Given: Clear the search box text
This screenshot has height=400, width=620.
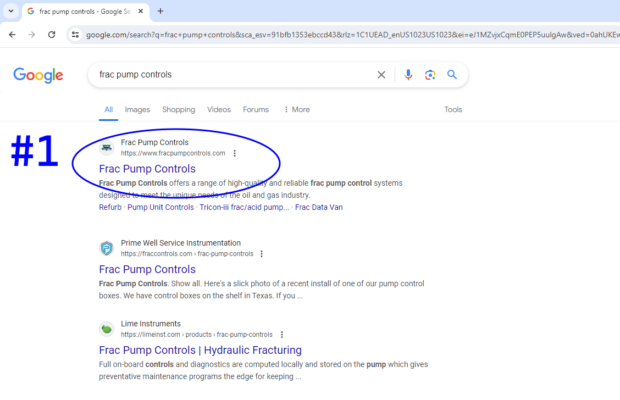Looking at the screenshot, I should tap(380, 75).
